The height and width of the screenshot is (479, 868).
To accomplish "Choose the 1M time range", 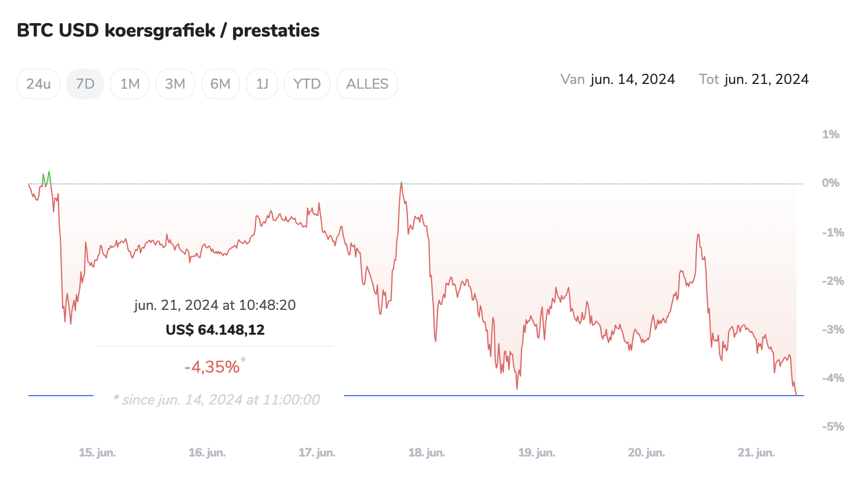I will [129, 84].
